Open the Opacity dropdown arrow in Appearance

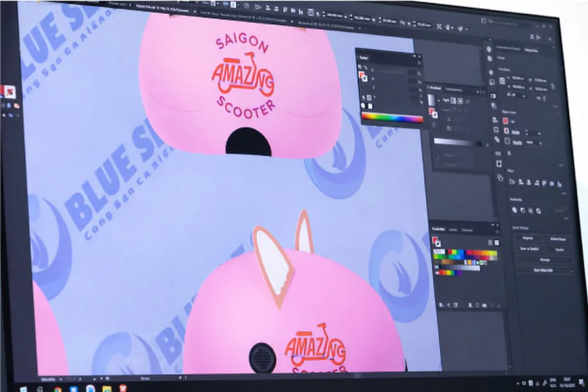[x=540, y=143]
